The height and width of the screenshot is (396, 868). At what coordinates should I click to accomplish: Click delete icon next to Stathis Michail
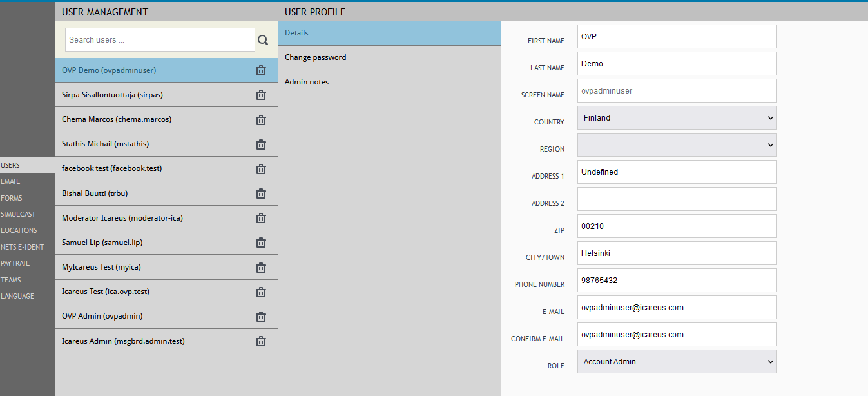point(261,144)
